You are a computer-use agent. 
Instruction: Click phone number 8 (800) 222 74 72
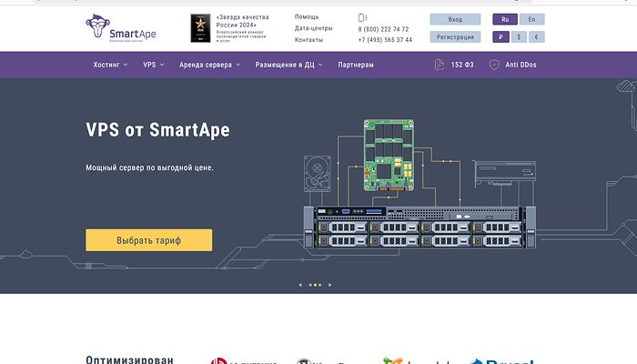pos(383,29)
